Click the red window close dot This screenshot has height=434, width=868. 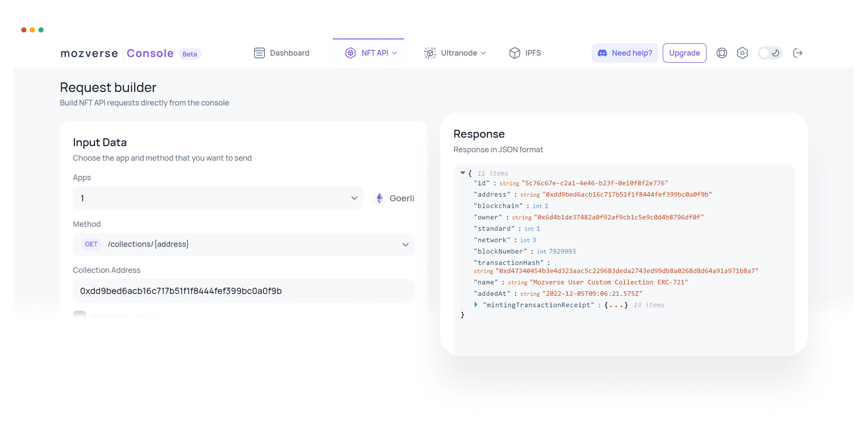23,30
